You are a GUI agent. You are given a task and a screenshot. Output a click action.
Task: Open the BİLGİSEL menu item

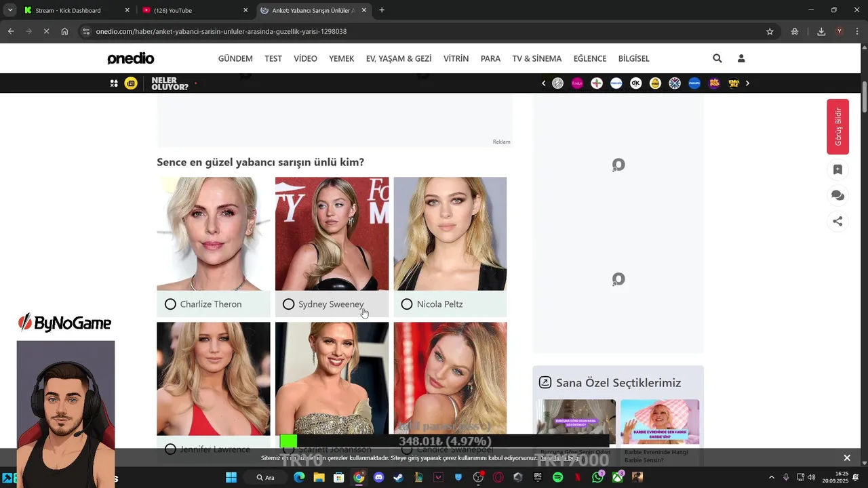tap(634, 59)
